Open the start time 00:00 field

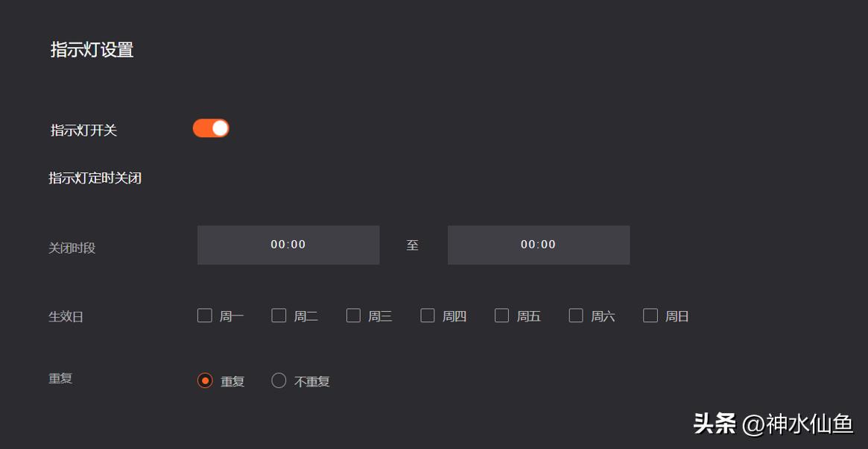point(288,245)
